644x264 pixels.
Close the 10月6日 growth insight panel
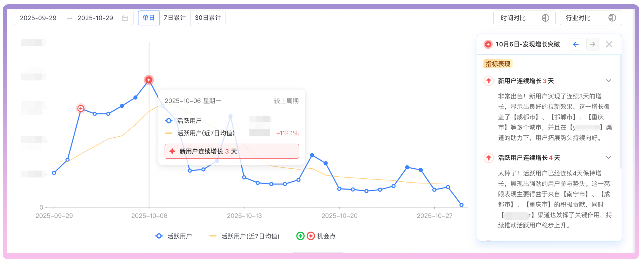(x=609, y=44)
